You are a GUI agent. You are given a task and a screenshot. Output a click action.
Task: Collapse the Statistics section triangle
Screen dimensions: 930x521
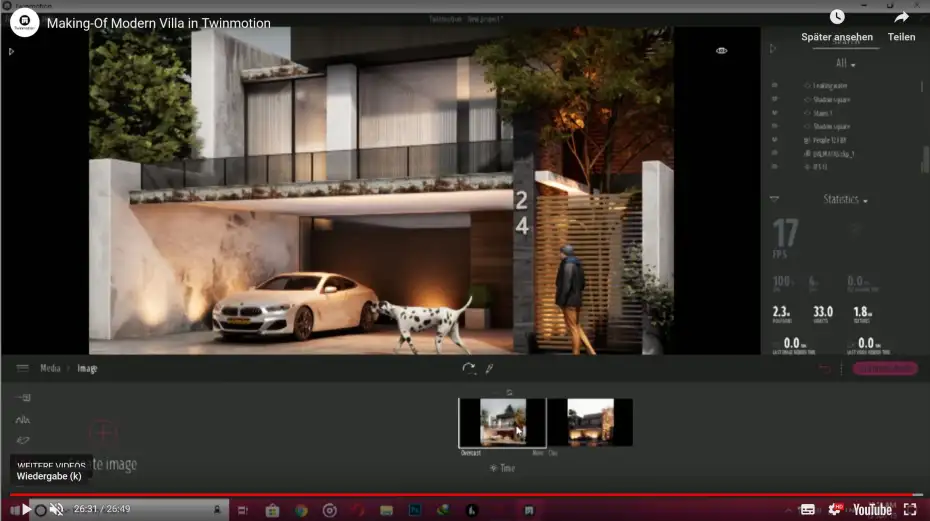coord(774,199)
